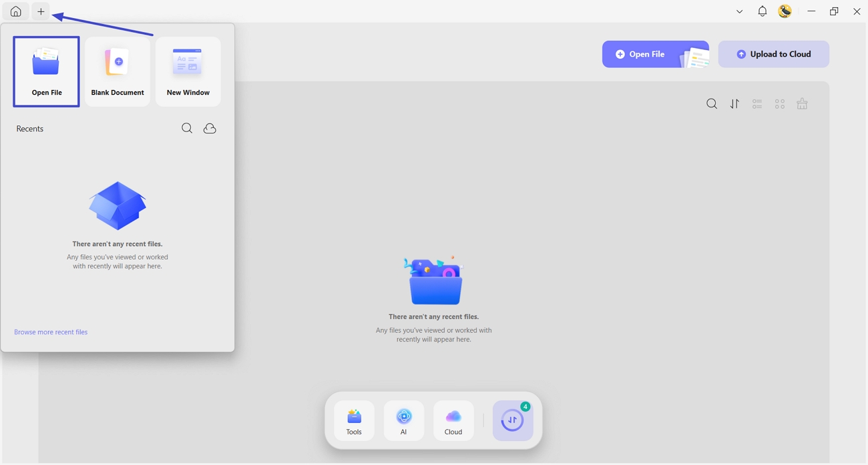Open Tools from the bottom dock
The height and width of the screenshot is (465, 868).
click(354, 421)
